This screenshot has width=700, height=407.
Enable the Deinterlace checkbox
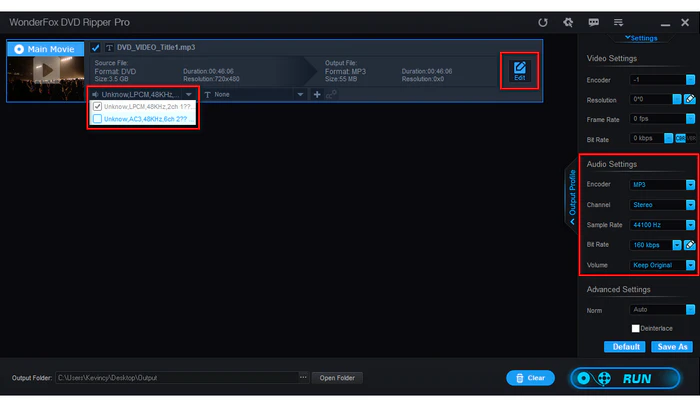tap(635, 328)
